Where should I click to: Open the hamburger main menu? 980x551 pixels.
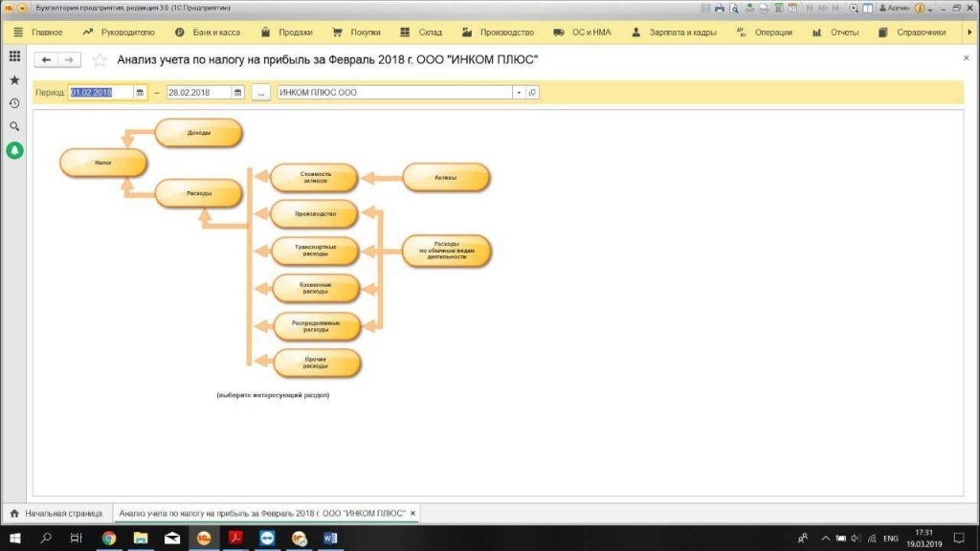coord(18,32)
